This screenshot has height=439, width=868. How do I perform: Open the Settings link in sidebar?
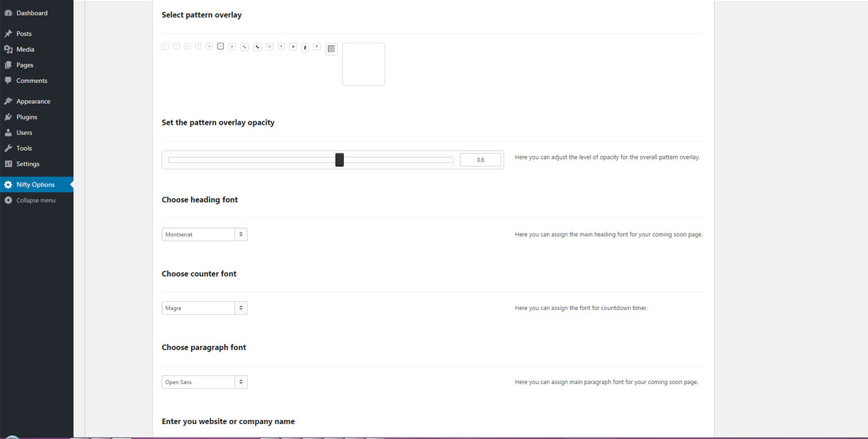coord(28,164)
